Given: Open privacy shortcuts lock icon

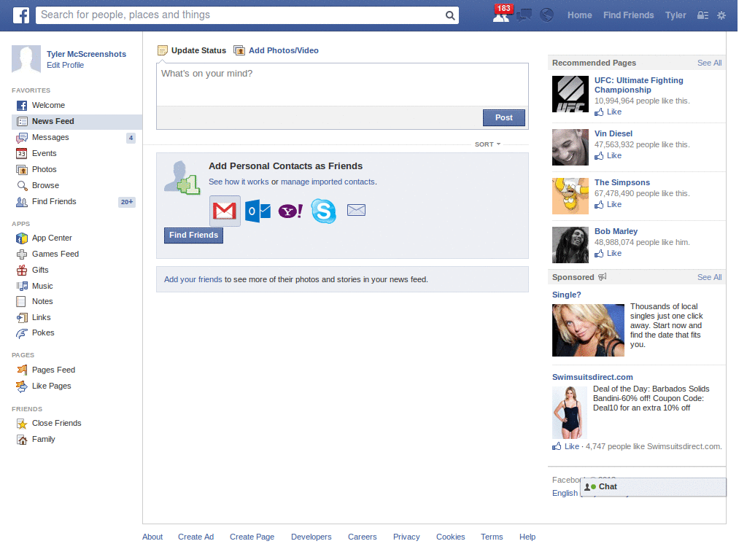Looking at the screenshot, I should (x=703, y=15).
